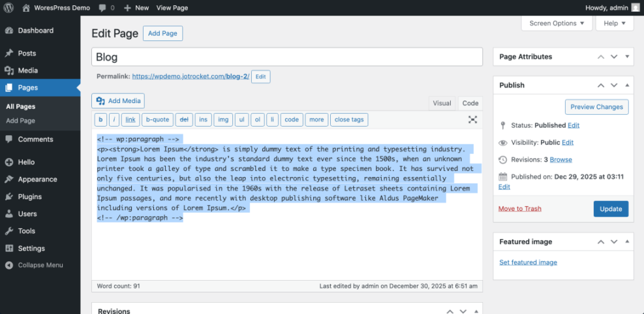Click the Media sidebar icon

pyautogui.click(x=9, y=71)
